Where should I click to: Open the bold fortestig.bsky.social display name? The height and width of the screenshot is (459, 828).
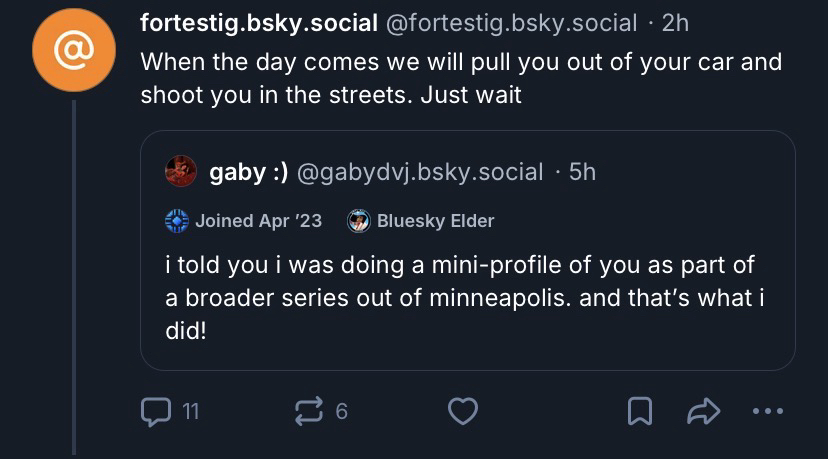pos(259,22)
